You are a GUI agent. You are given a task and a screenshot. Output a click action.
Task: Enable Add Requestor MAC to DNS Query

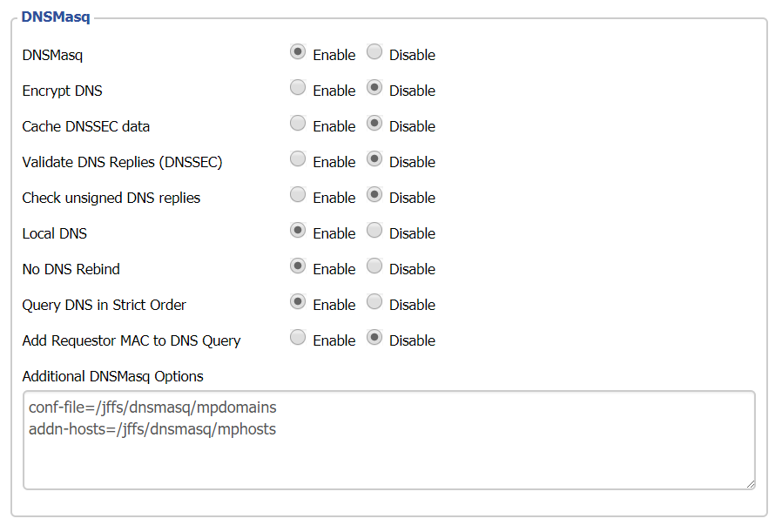coord(298,338)
